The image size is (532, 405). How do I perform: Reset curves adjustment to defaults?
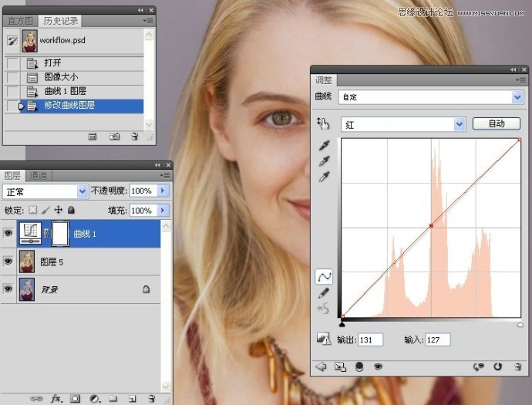coord(497,366)
